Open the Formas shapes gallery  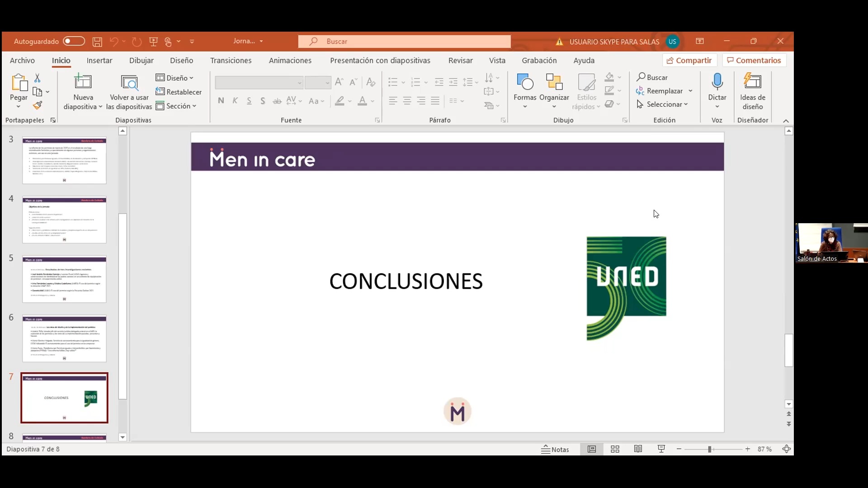(525, 91)
